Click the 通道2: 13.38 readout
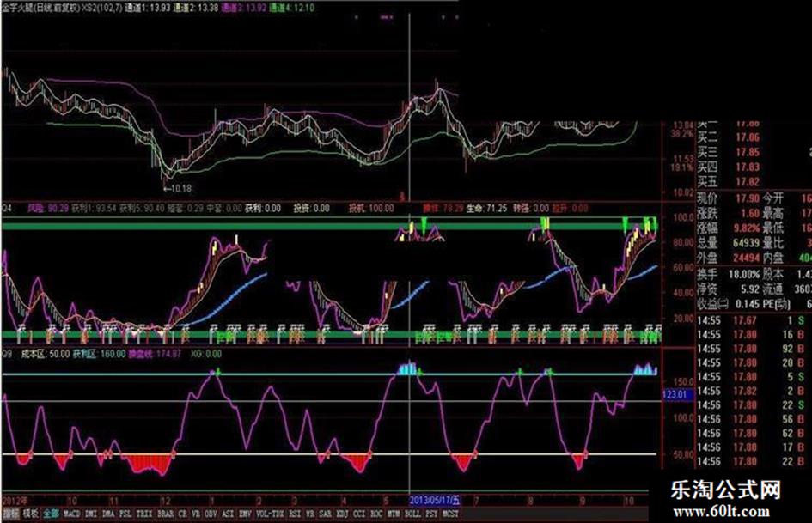Image resolution: width=812 pixels, height=523 pixels. pyautogui.click(x=195, y=8)
